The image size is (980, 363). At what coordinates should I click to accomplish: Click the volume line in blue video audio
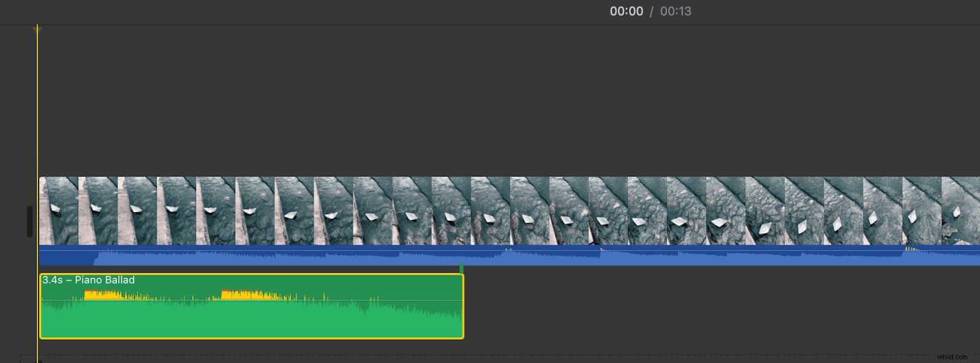click(509, 251)
